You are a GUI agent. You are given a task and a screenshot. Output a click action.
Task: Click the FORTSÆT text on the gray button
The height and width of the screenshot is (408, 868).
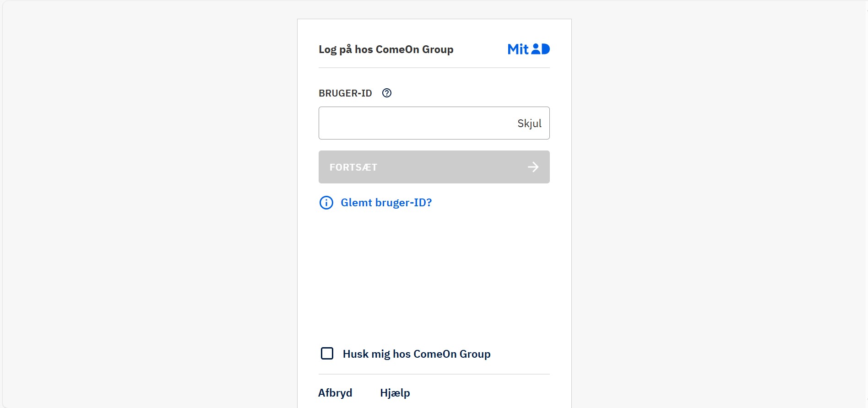point(353,167)
